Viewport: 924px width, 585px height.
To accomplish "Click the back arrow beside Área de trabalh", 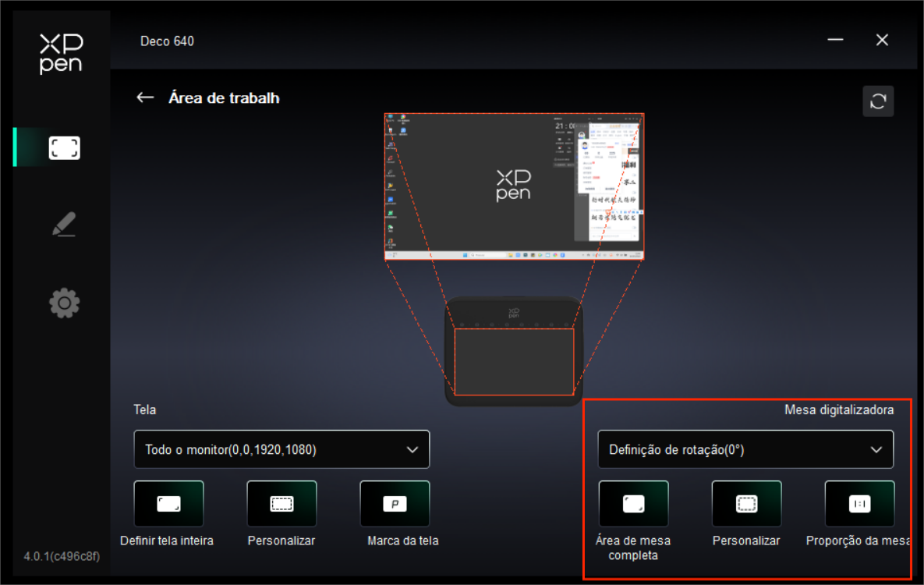I will [x=145, y=97].
